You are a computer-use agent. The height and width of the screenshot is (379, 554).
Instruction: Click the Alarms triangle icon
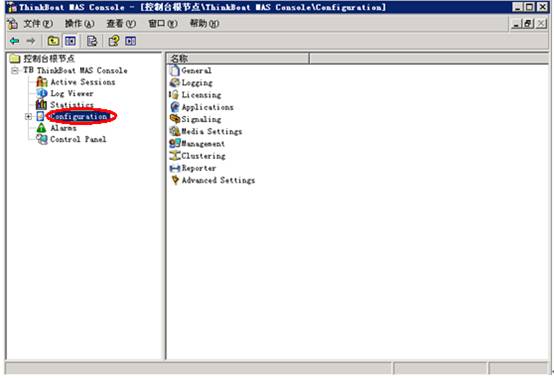coord(42,128)
